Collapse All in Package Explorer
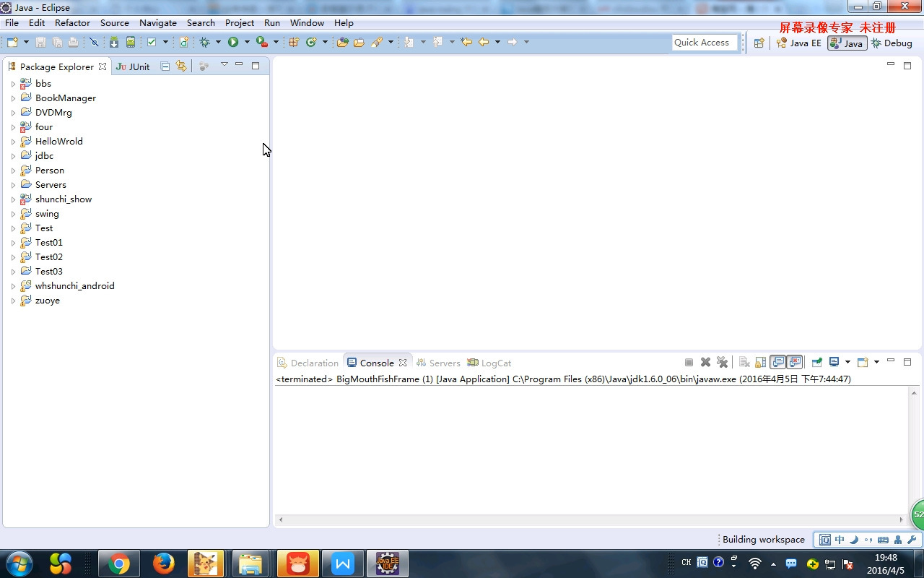 click(165, 66)
